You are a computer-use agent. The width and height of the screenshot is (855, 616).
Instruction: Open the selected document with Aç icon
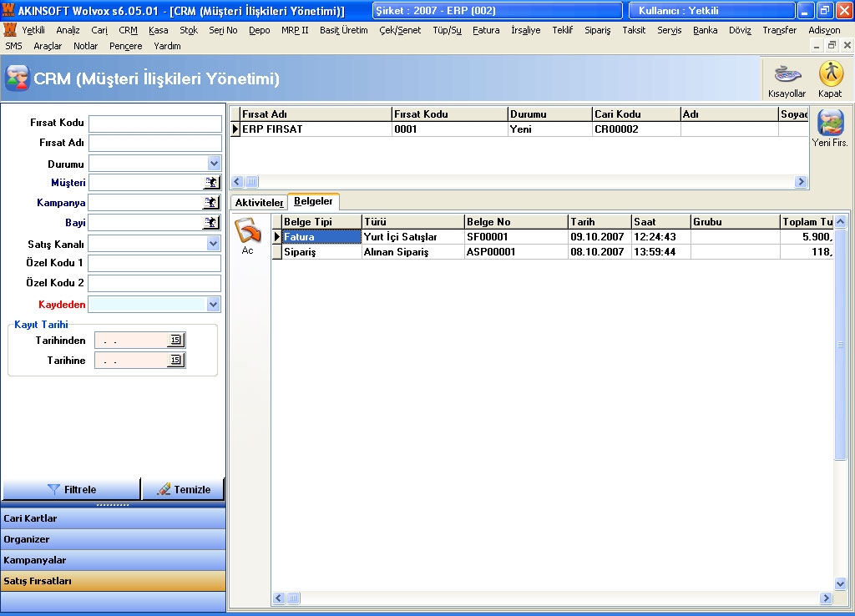pyautogui.click(x=247, y=235)
